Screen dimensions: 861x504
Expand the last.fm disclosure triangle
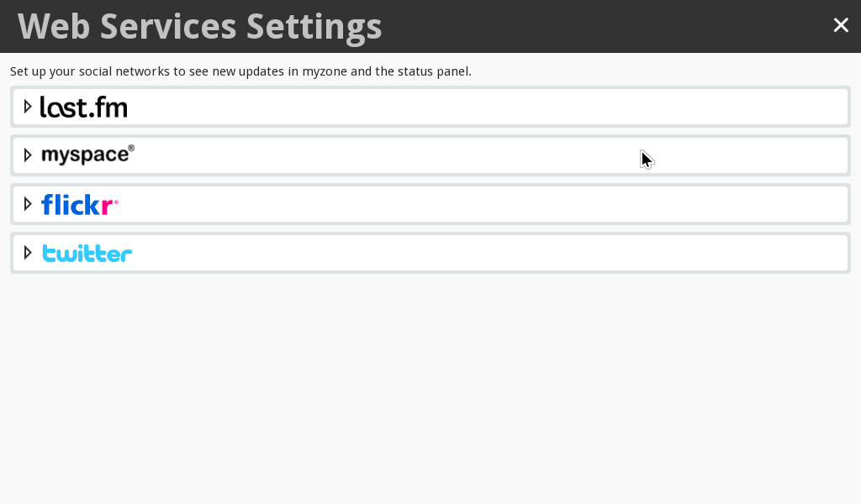(x=28, y=107)
